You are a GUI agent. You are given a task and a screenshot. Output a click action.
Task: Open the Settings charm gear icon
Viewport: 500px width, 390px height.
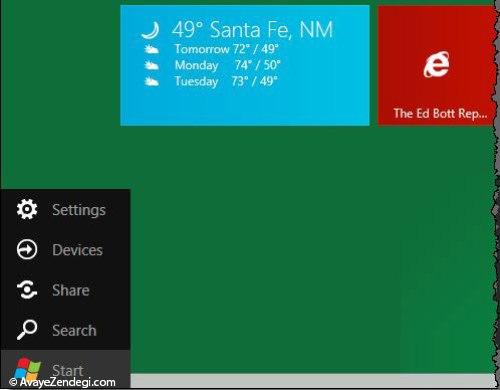27,209
